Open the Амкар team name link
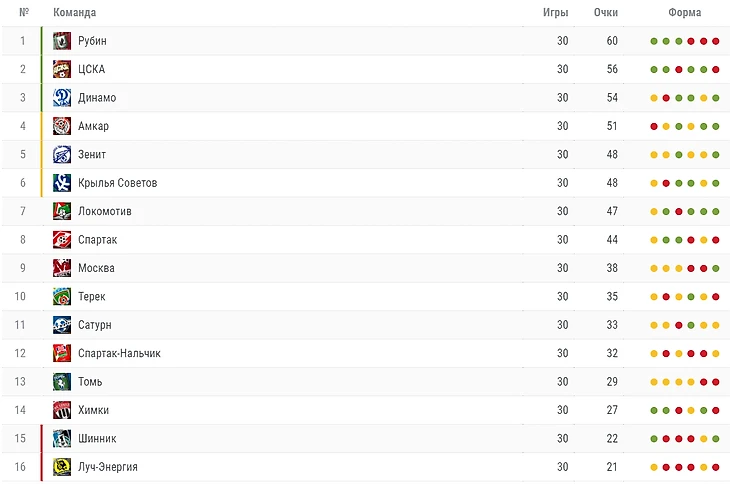This screenshot has height=485, width=730. tap(93, 126)
